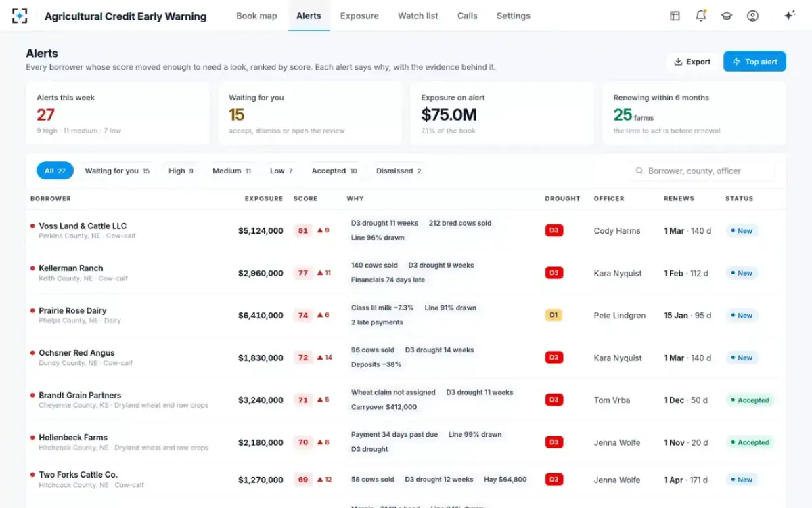Image resolution: width=812 pixels, height=508 pixels.
Task: Click the score 81 badge for Voss Land & Cattle
Action: tap(303, 230)
